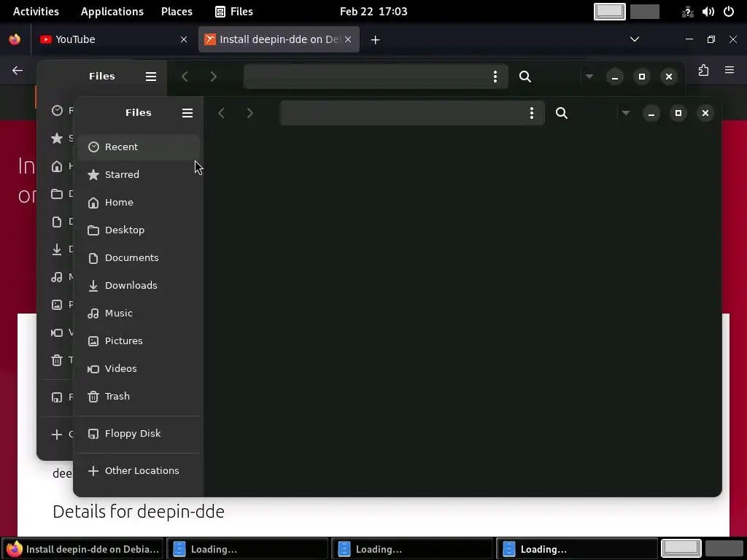747x560 pixels.
Task: Go to Home in front Files sidebar
Action: click(138, 203)
